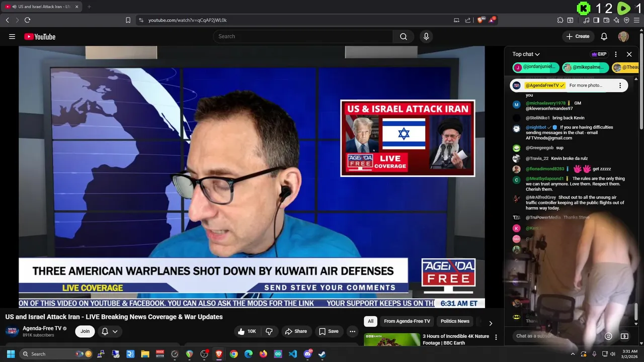Open more actions below the video
The image size is (644, 362).
click(x=352, y=331)
